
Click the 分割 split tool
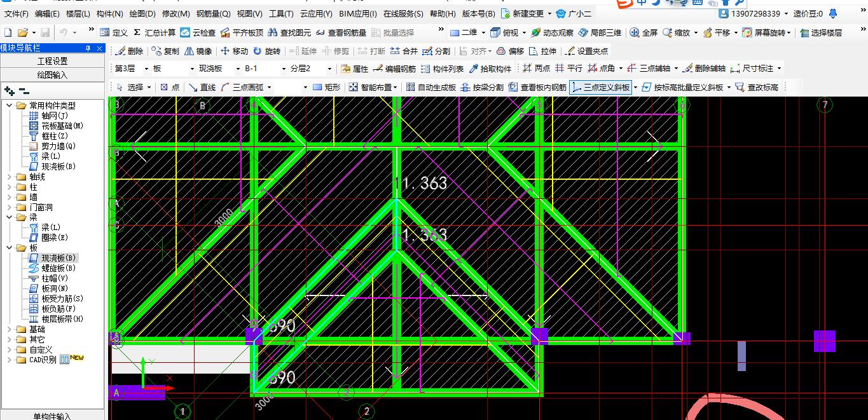pyautogui.click(x=436, y=51)
